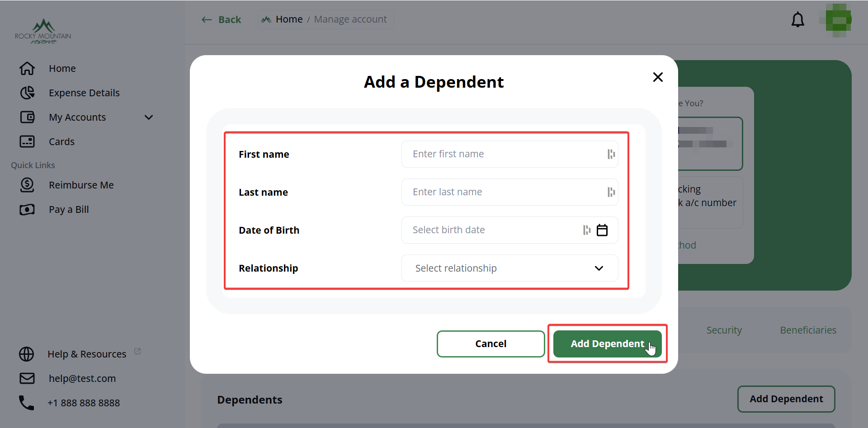Click the Cards icon in sidebar

pyautogui.click(x=27, y=141)
